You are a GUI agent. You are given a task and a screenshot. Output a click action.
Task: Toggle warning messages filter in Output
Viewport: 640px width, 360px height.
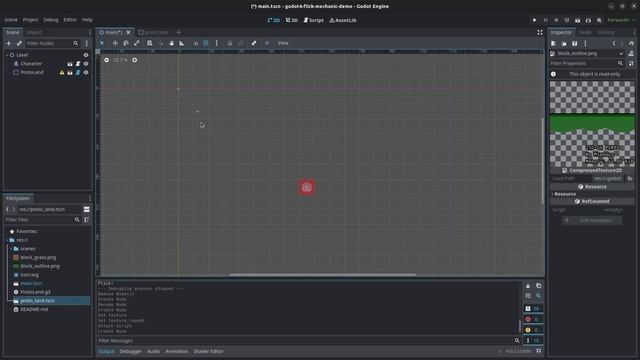[x=533, y=330]
